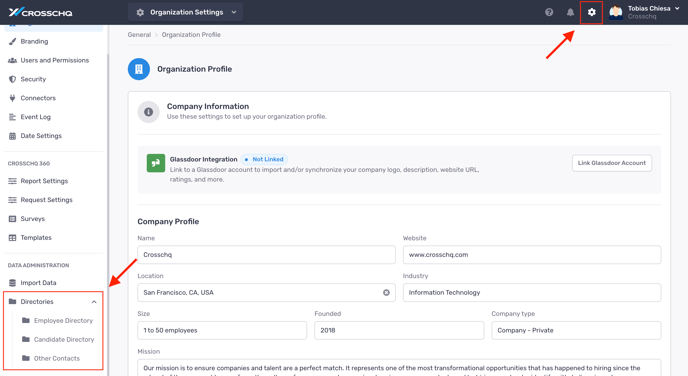Click the Glassdoor integration green icon
Viewport: 688px width, 376px height.
(156, 163)
